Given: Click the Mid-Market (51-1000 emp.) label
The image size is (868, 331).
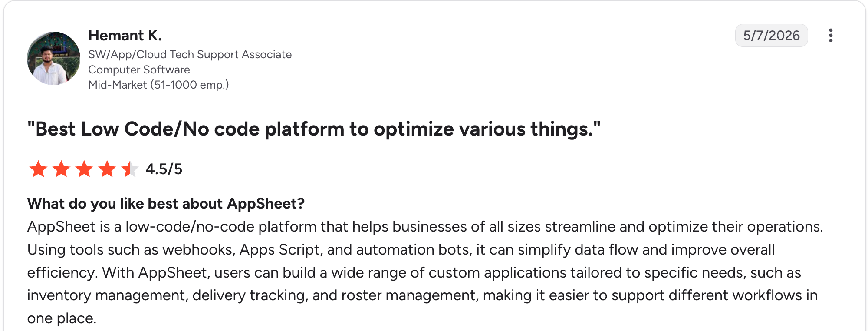Looking at the screenshot, I should (158, 85).
